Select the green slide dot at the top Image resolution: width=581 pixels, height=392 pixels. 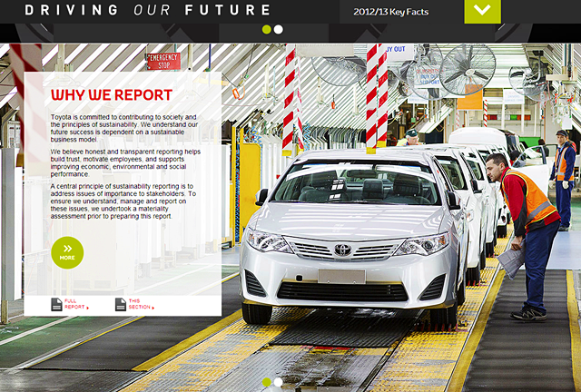click(267, 29)
